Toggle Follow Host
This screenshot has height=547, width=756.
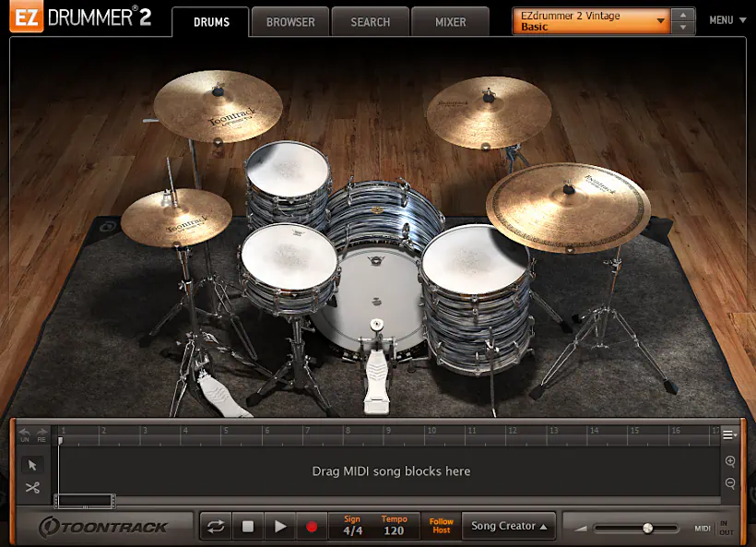click(442, 526)
